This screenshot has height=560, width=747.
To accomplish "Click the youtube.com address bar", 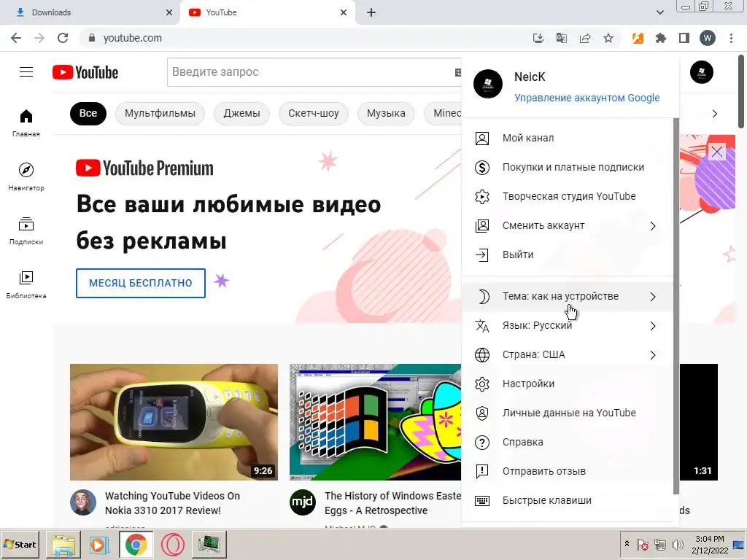I will 305,38.
